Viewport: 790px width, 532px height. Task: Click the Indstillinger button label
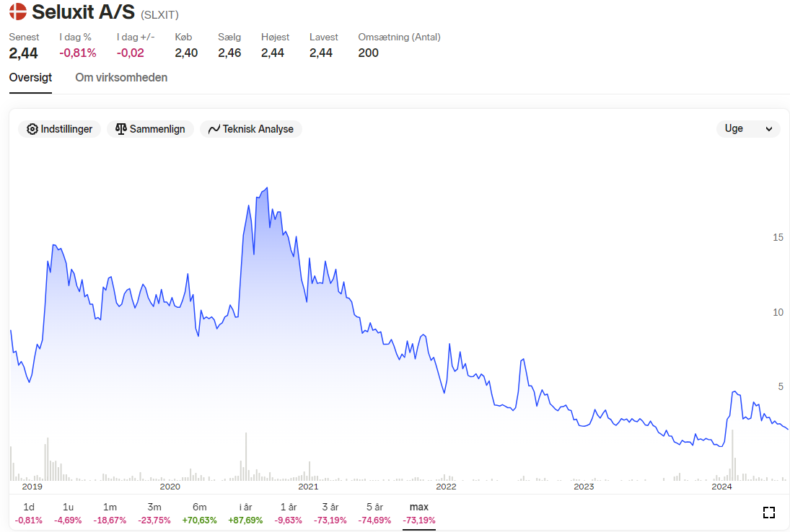tap(66, 129)
